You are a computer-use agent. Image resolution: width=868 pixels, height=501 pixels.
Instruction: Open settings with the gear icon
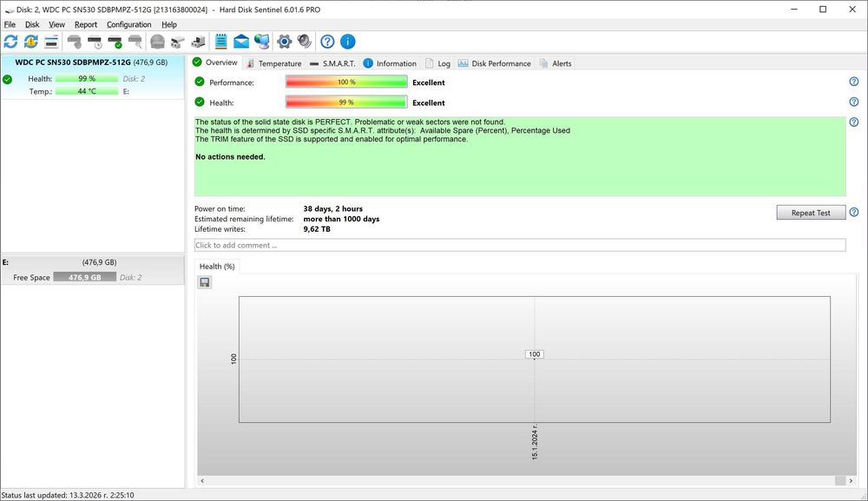pyautogui.click(x=285, y=42)
